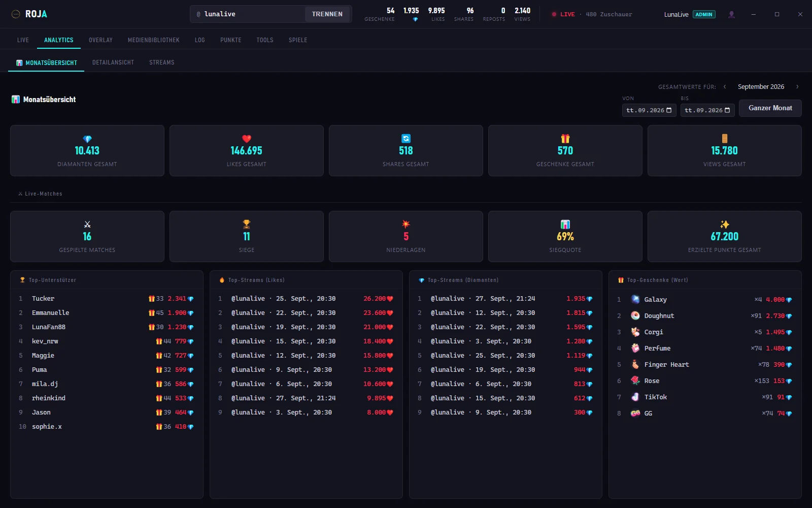The width and height of the screenshot is (812, 508).
Task: Click the gift icon above 570
Action: tap(565, 139)
